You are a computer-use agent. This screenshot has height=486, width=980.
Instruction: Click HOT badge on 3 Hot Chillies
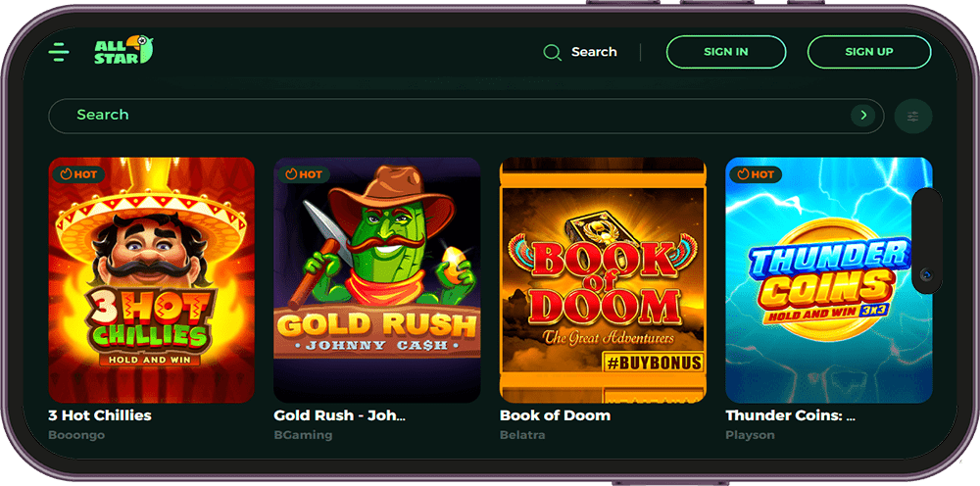click(78, 174)
